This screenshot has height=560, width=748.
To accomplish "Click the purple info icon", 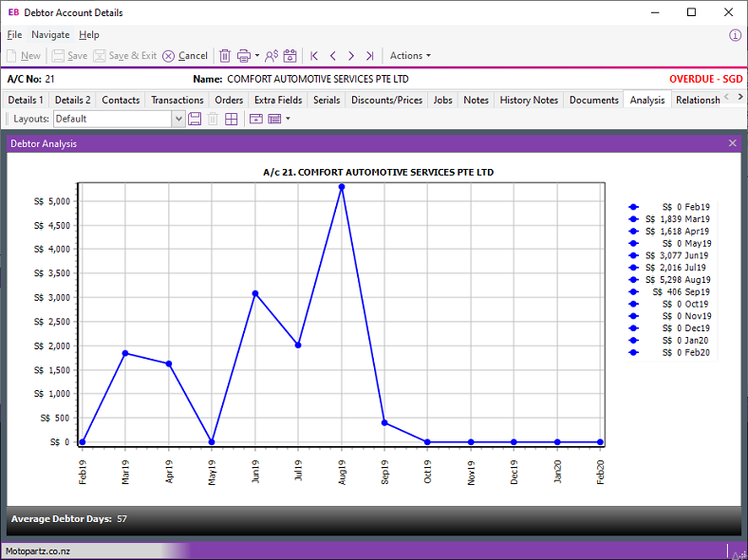I will click(x=735, y=35).
